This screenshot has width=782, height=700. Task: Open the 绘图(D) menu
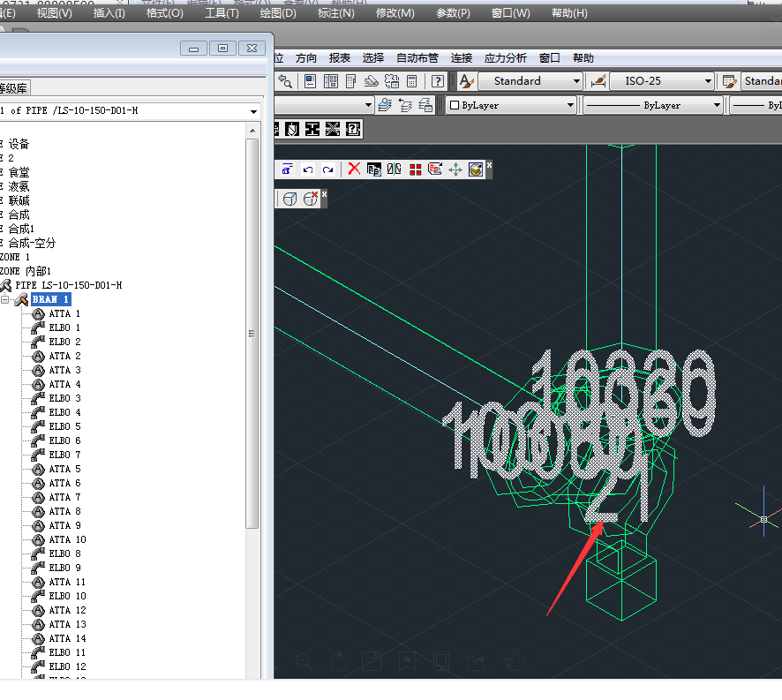point(278,13)
